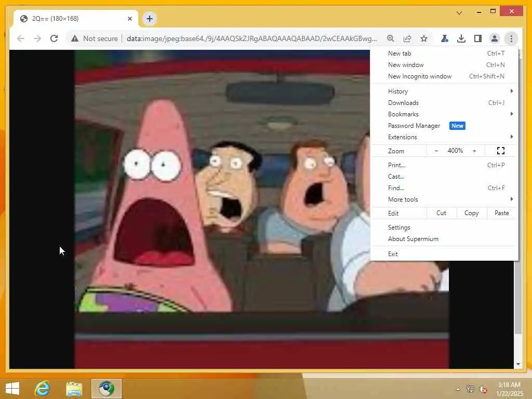Image resolution: width=532 pixels, height=399 pixels.
Task: Select Find... from menu
Action: pos(445,188)
